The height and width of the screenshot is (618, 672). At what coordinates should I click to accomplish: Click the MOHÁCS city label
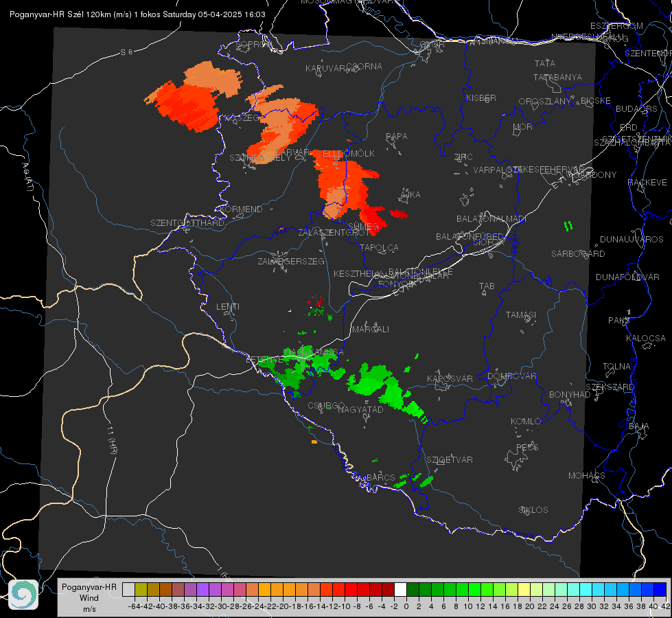coord(587,476)
